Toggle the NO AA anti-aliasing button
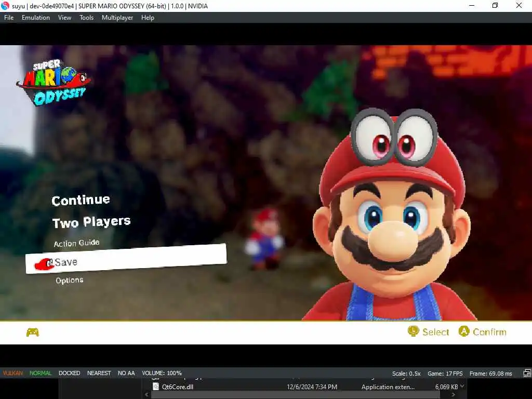The height and width of the screenshot is (399, 532). click(126, 373)
